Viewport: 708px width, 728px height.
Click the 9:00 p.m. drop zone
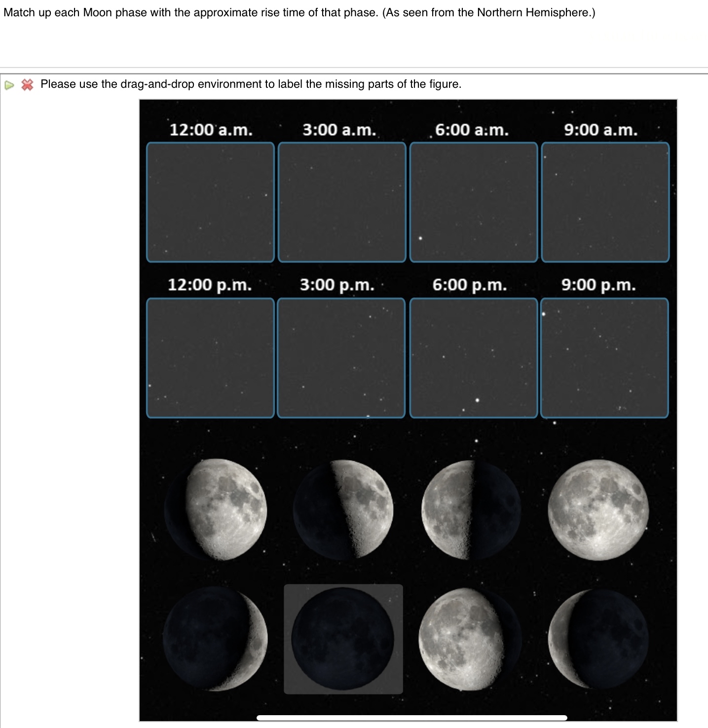click(x=605, y=357)
